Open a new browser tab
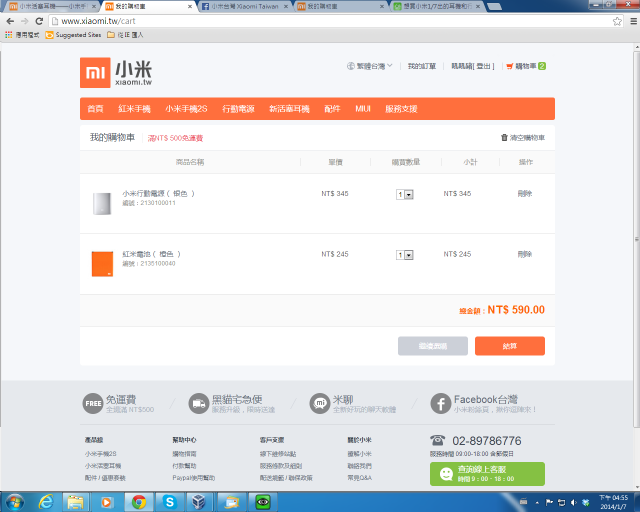This screenshot has height=512, width=640. point(494,6)
